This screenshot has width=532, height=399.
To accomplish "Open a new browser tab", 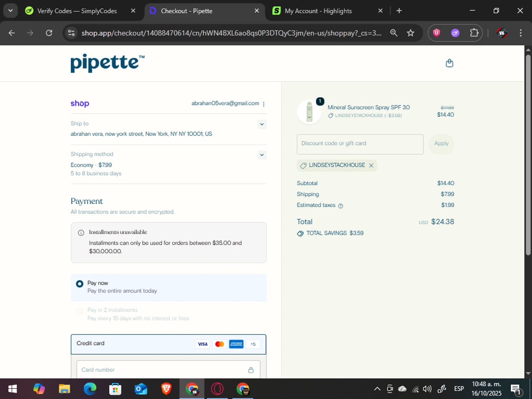I will (x=399, y=11).
